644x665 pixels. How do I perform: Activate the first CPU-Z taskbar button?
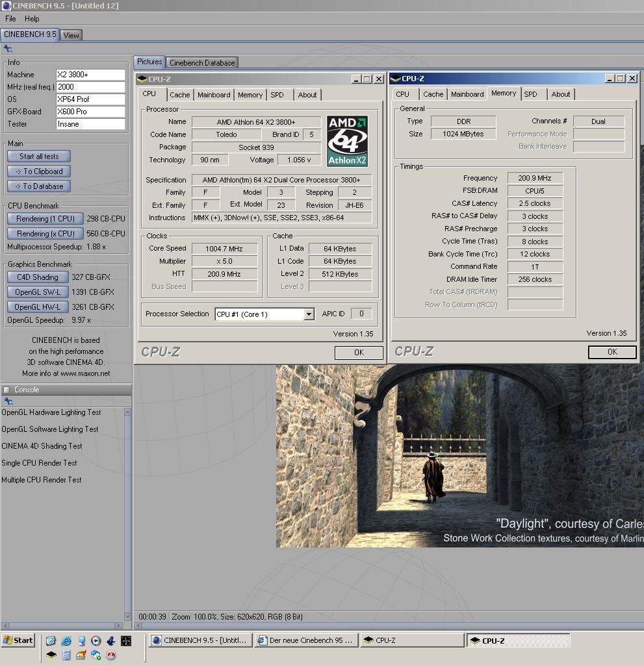412,640
